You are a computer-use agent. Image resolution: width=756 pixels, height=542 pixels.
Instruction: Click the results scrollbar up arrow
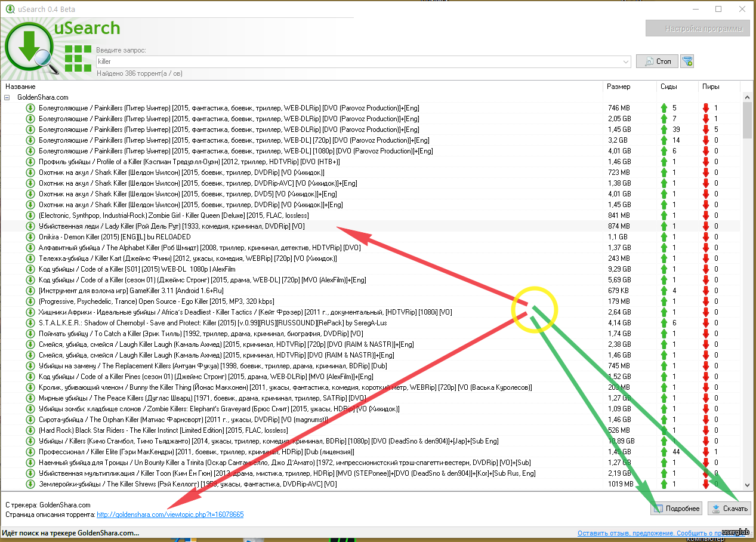pyautogui.click(x=747, y=97)
